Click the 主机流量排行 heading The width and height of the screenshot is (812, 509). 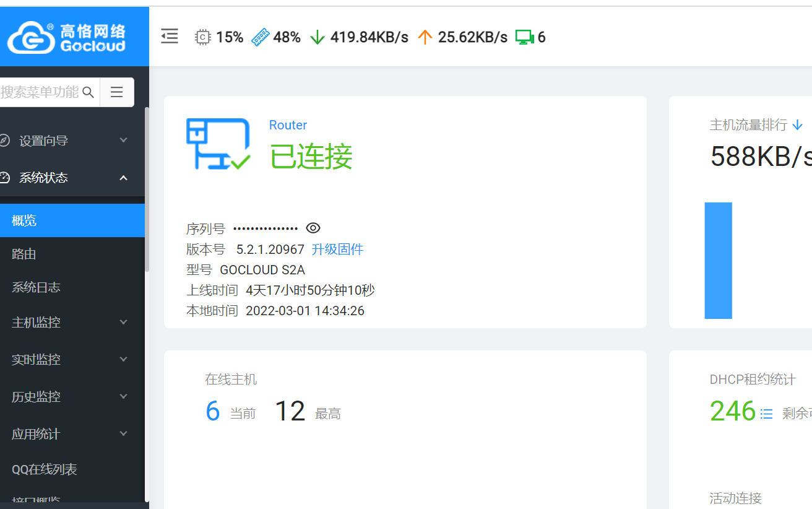point(748,125)
